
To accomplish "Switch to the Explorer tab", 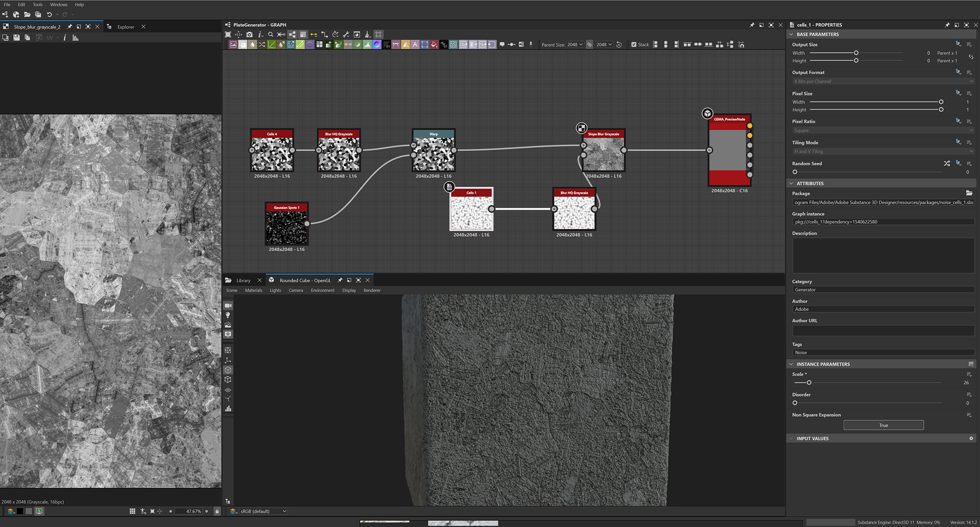I will click(126, 27).
